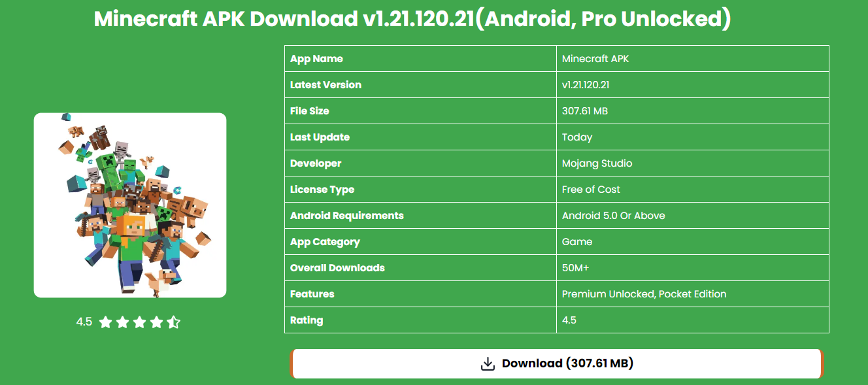Select the Features label cell
The image size is (868, 385).
pyautogui.click(x=420, y=294)
